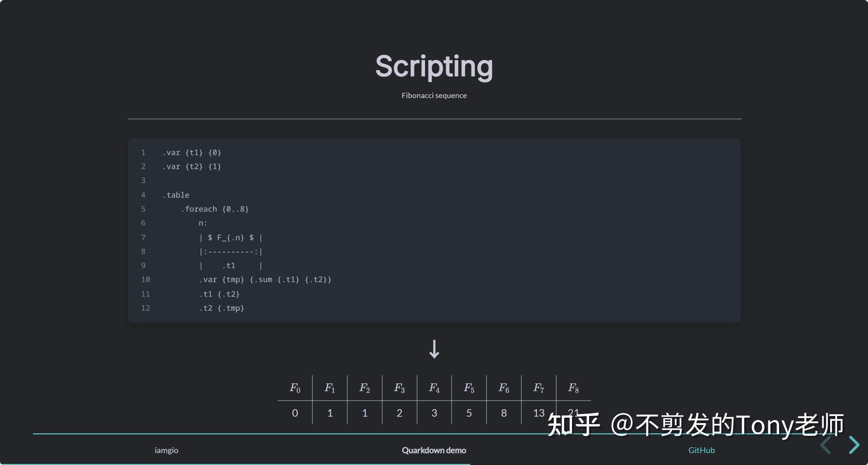Open the iamgio link in the footer
This screenshot has height=465, width=868.
167,450
